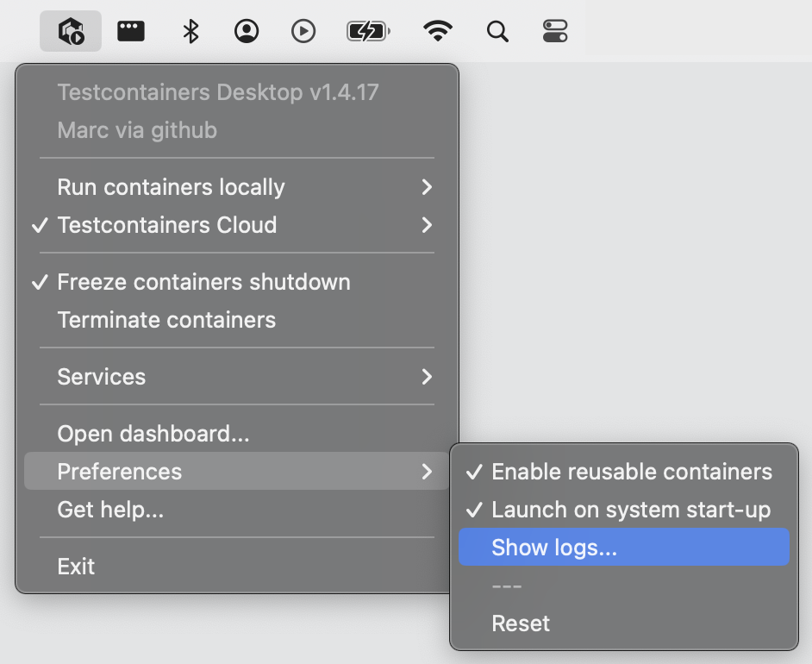Click Reset in the Preferences submenu
The image size is (812, 664).
pos(521,623)
